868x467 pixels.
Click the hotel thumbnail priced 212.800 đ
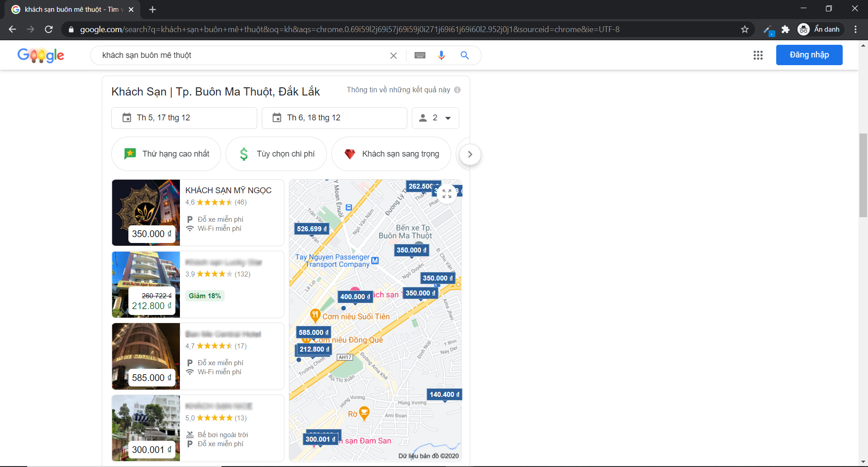coord(146,285)
